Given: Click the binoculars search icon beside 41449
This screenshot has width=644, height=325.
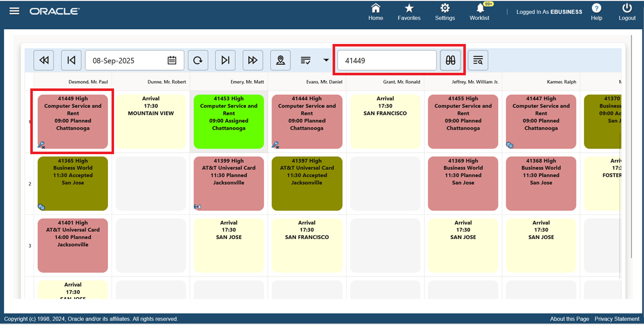Looking at the screenshot, I should click(450, 60).
